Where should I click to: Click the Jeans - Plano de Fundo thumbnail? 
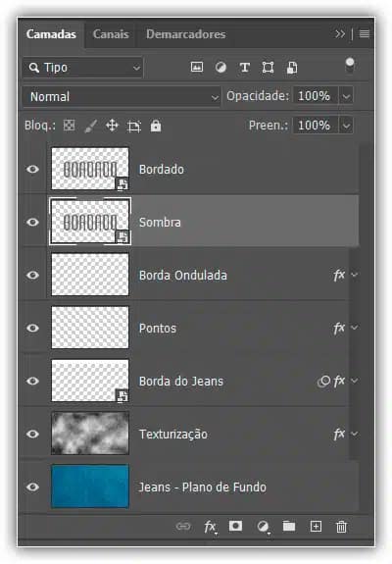tap(90, 487)
